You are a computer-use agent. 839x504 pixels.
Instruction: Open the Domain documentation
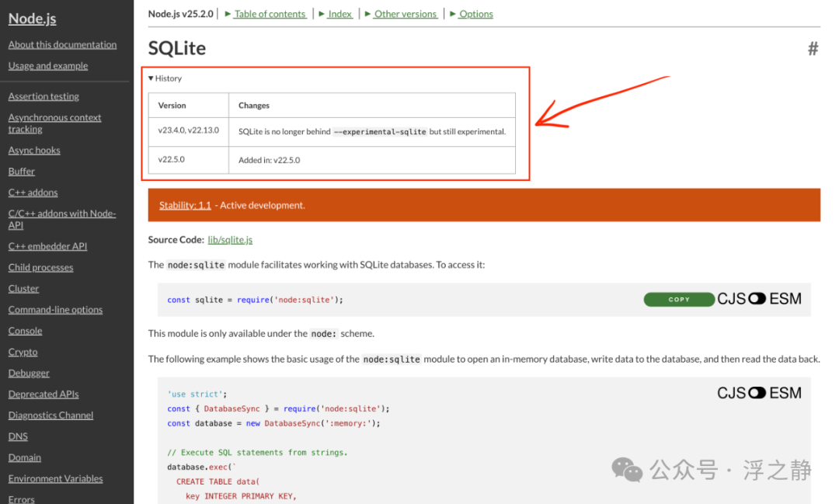tap(25, 457)
